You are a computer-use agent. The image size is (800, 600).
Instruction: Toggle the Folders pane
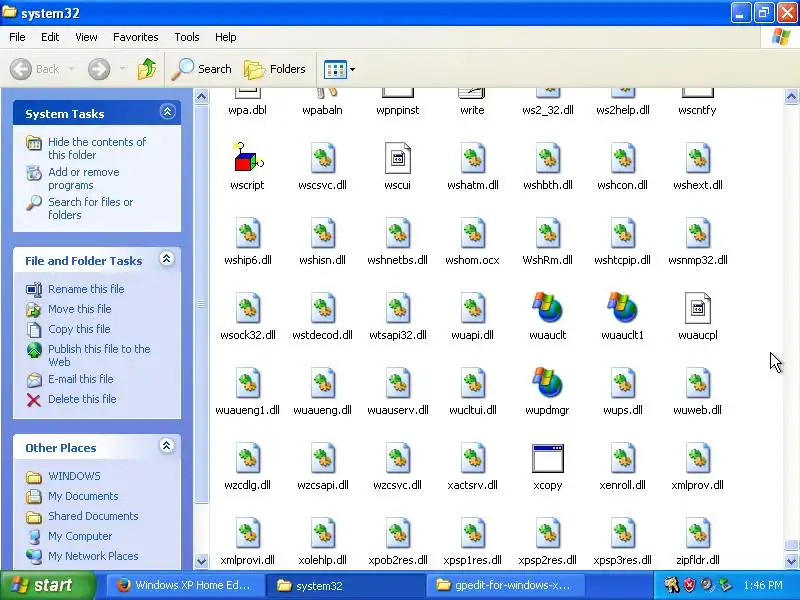(275, 69)
